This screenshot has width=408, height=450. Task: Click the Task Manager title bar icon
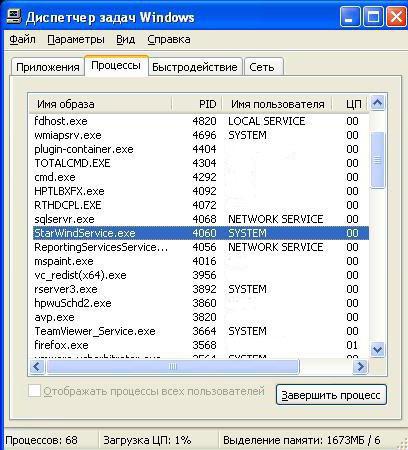pyautogui.click(x=14, y=17)
